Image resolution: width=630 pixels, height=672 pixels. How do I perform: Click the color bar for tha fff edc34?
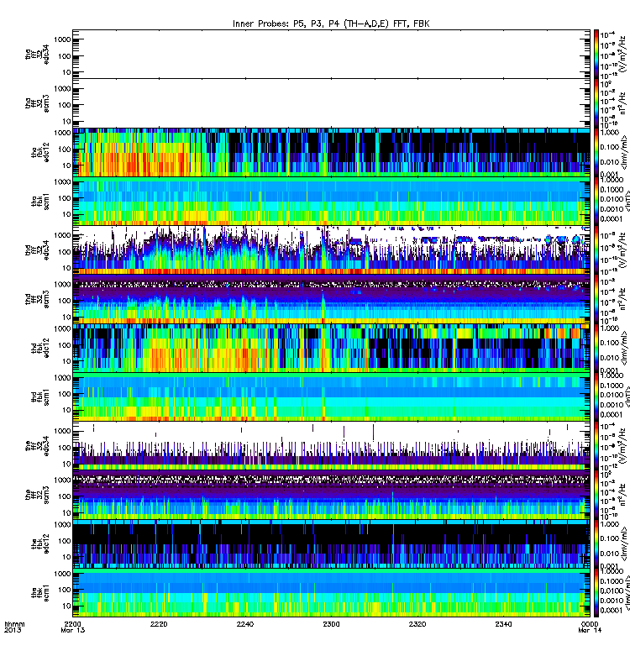pyautogui.click(x=596, y=54)
